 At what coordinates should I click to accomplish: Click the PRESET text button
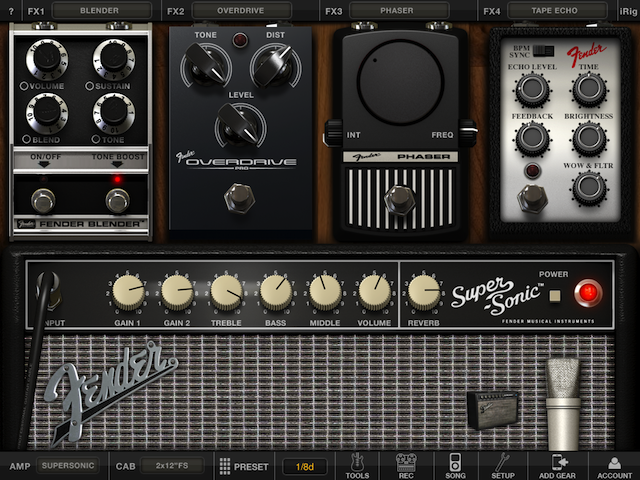click(251, 467)
